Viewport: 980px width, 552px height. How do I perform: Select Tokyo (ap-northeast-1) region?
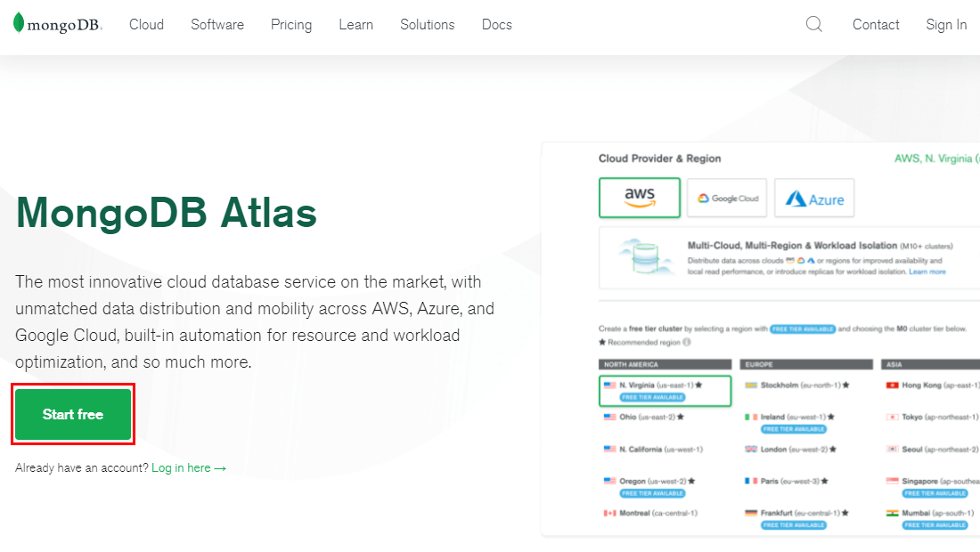tap(933, 418)
